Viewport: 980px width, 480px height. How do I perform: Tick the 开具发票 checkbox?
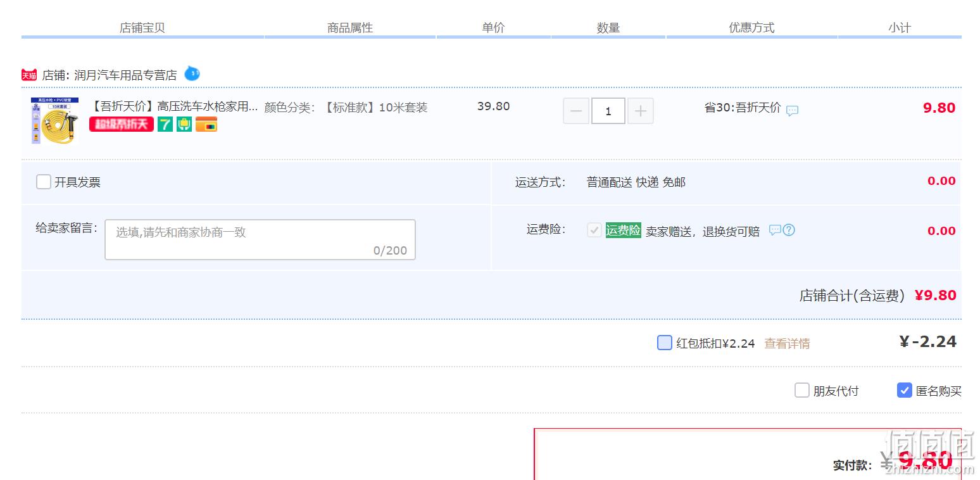coord(44,182)
